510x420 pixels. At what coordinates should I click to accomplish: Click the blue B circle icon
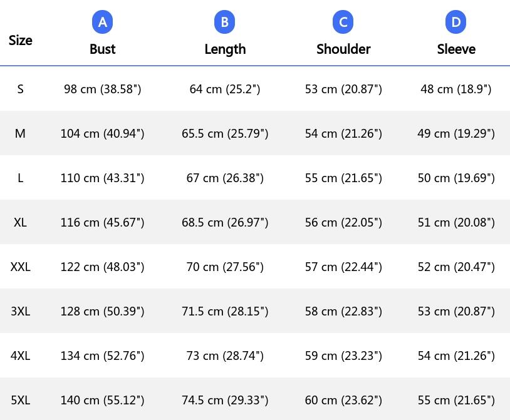click(x=224, y=22)
